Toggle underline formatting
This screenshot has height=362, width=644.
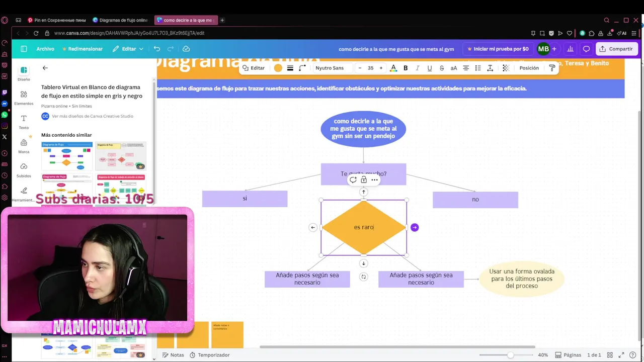tap(430, 68)
